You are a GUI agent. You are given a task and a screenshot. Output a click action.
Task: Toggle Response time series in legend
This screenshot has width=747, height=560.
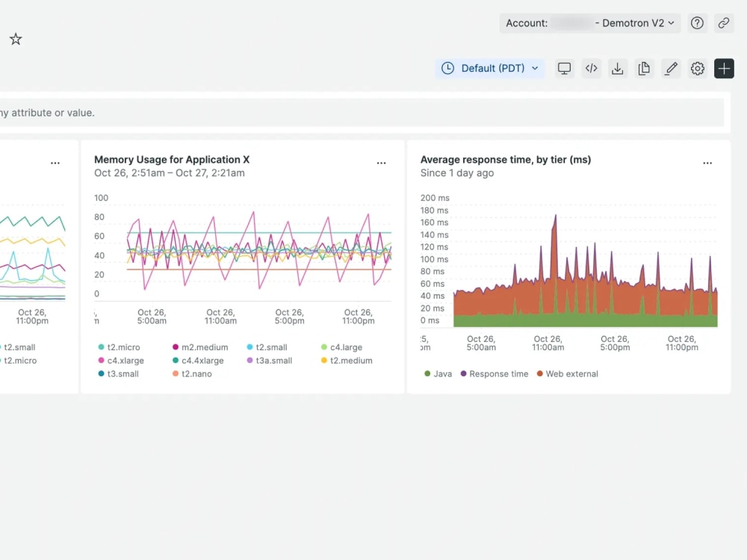(494, 374)
